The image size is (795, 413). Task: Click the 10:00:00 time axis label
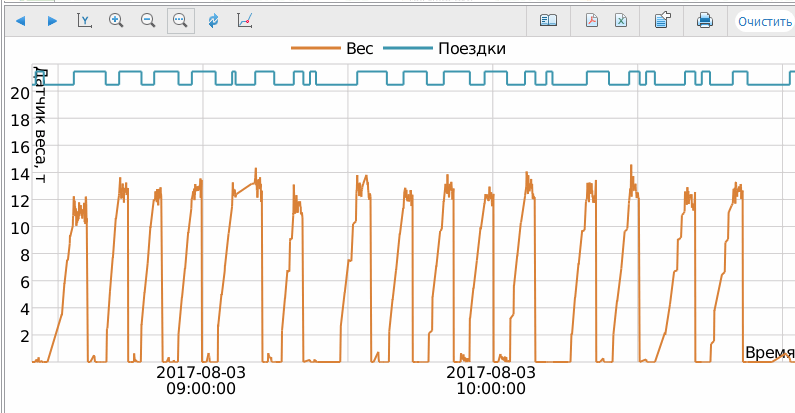(490, 389)
